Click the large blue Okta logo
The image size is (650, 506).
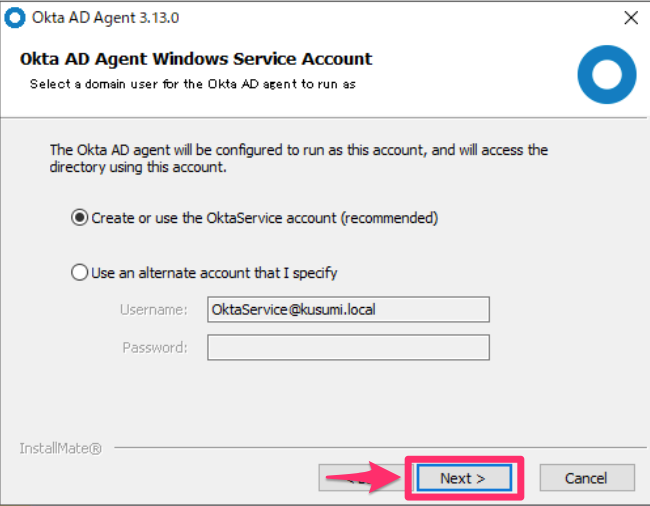pos(606,74)
